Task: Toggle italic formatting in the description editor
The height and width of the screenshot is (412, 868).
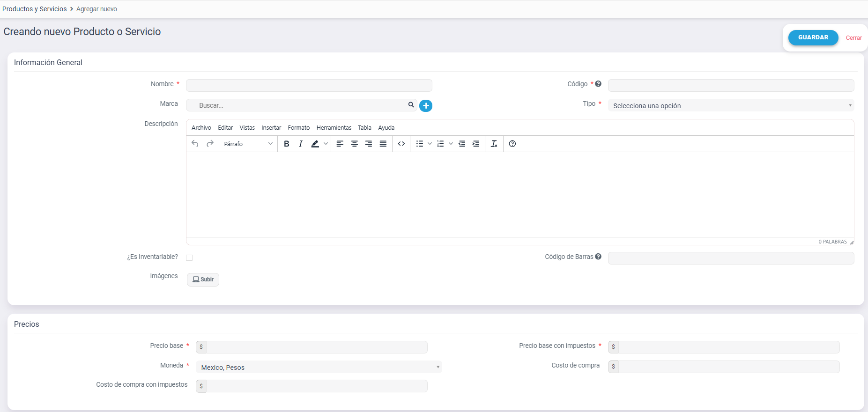Action: (x=301, y=144)
